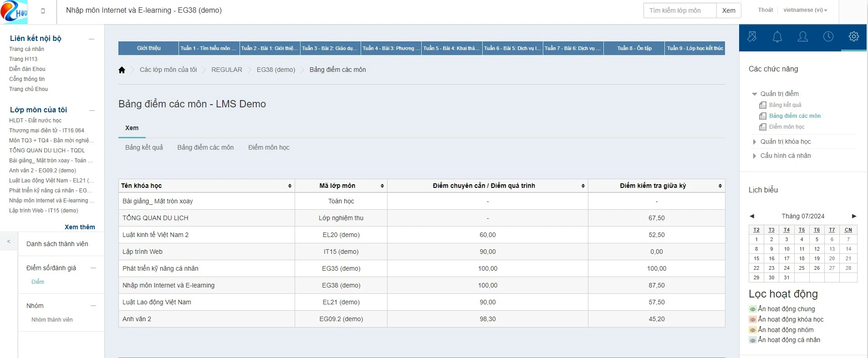Hide general activities with eye icon
The width and height of the screenshot is (868, 358).
point(753,309)
